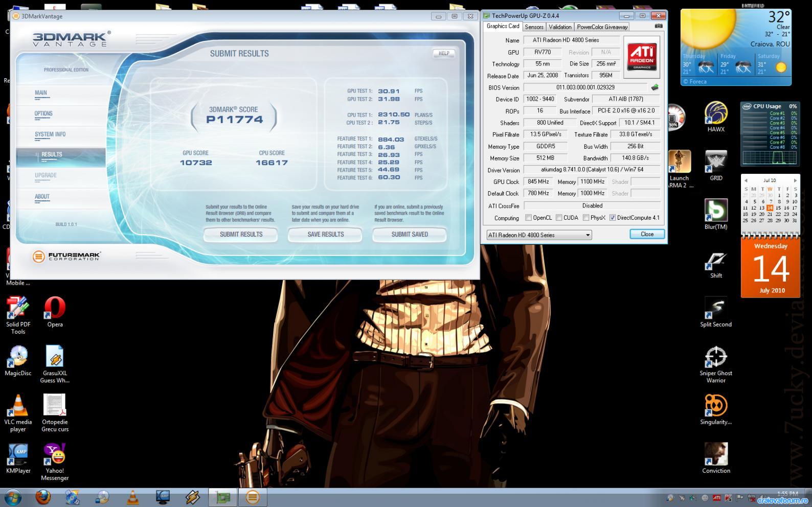
Task: Click the GPU-Z camera screenshot icon
Action: click(x=659, y=26)
